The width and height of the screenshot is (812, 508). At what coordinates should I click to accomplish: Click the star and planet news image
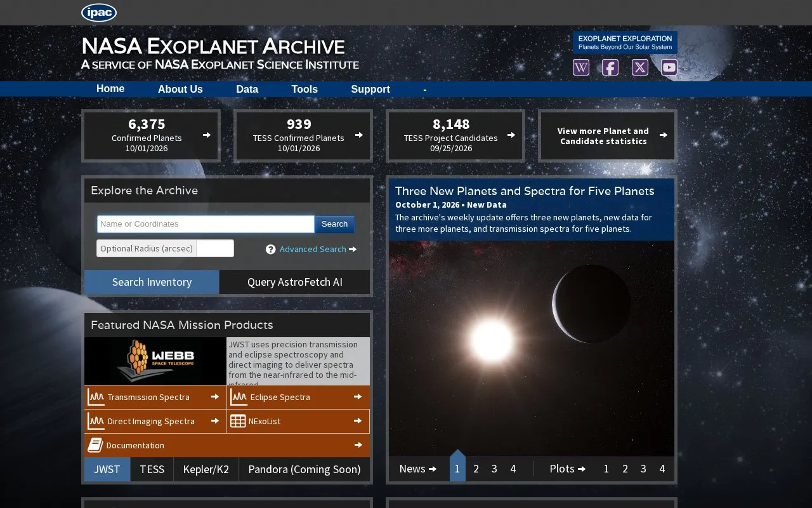[532, 348]
